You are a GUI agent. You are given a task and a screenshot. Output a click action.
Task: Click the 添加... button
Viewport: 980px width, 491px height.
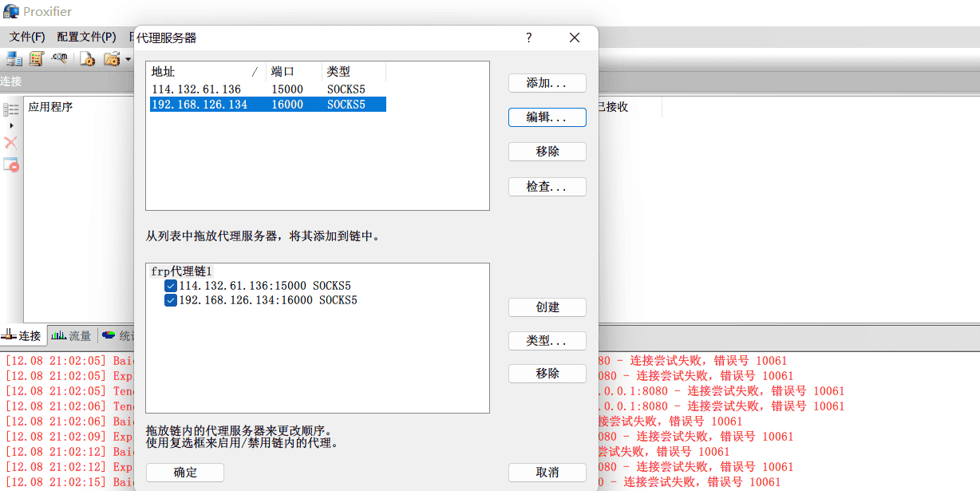click(547, 83)
